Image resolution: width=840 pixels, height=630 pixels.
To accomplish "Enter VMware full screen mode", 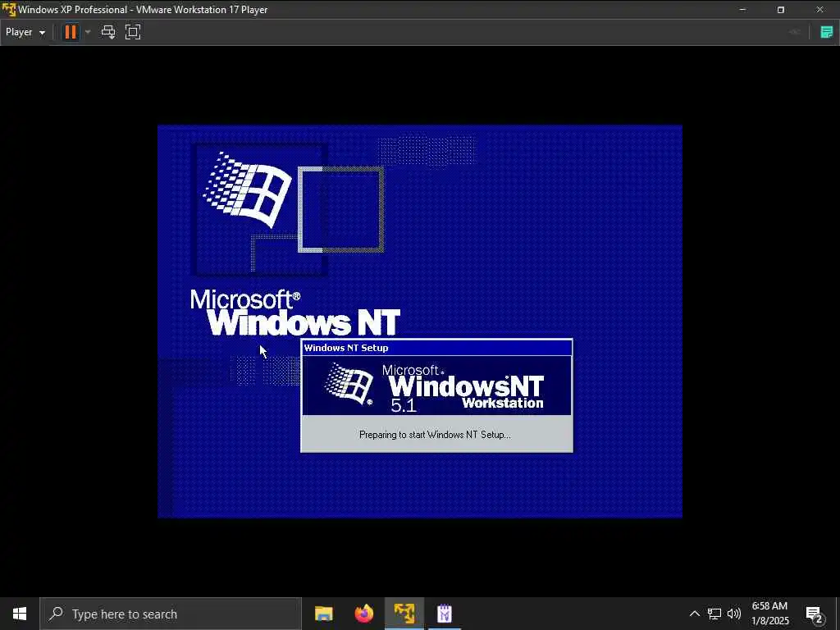I will (x=133, y=32).
